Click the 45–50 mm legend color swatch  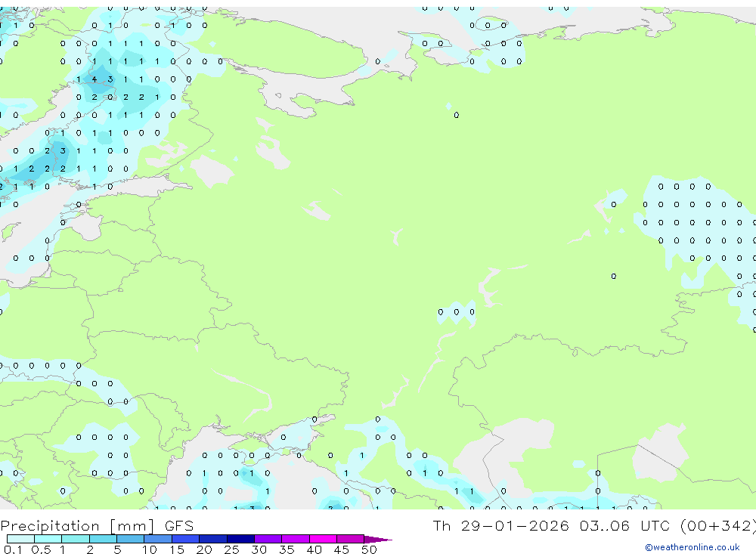(x=351, y=539)
